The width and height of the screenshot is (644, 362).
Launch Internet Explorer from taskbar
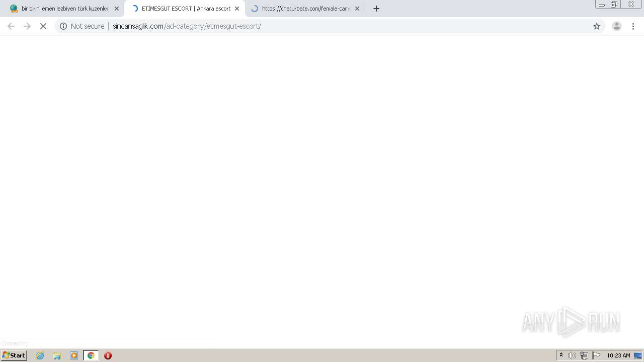pyautogui.click(x=40, y=355)
